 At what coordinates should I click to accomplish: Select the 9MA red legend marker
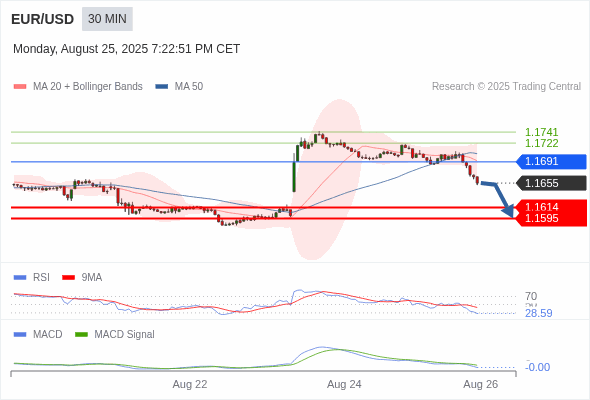68,278
